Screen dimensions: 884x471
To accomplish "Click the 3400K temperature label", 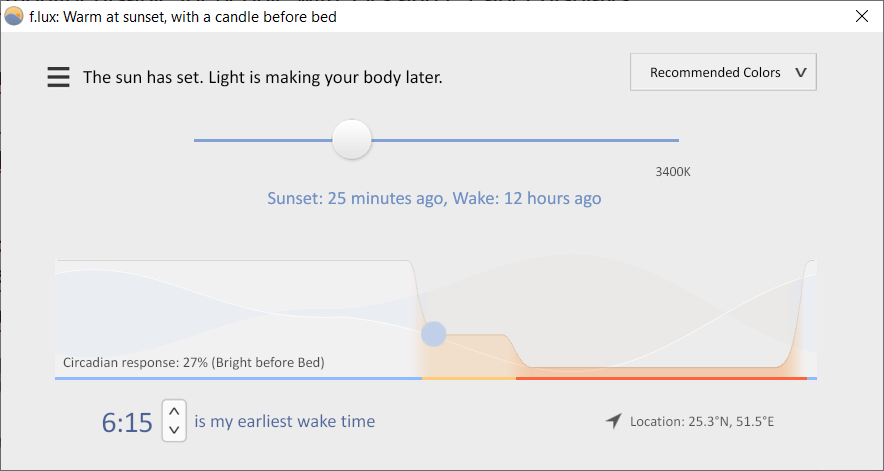I will (x=673, y=172).
